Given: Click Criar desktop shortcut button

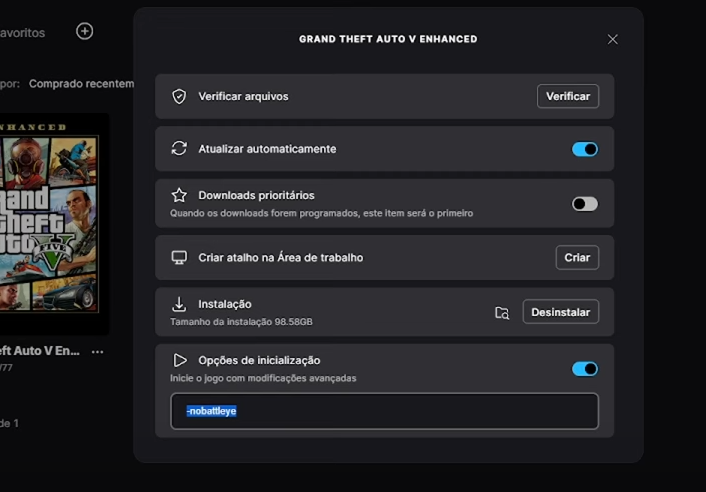Looking at the screenshot, I should point(577,257).
